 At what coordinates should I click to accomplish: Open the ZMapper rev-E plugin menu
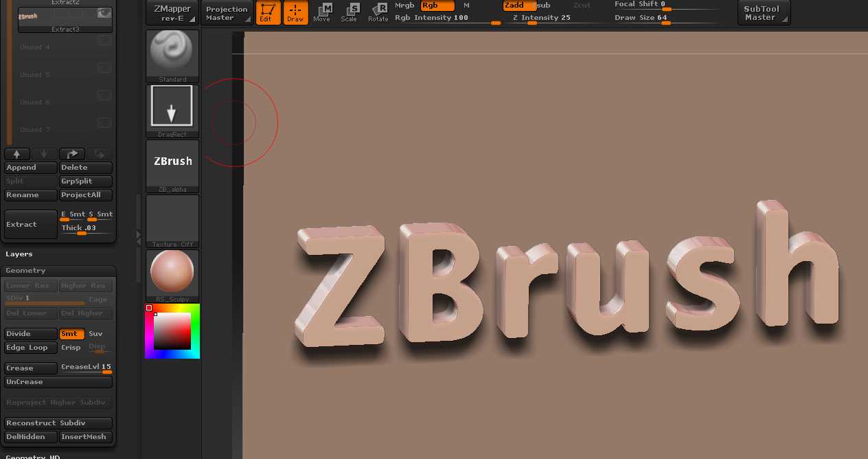tap(172, 13)
